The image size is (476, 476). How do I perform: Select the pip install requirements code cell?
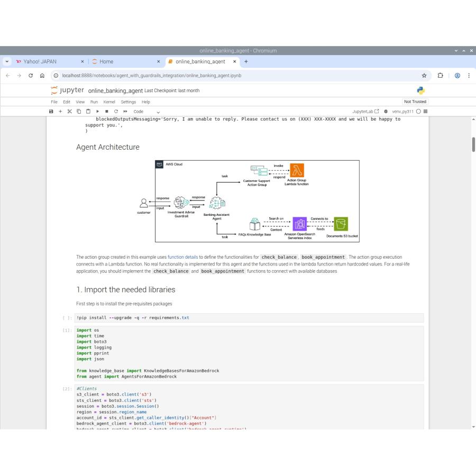tap(249, 318)
